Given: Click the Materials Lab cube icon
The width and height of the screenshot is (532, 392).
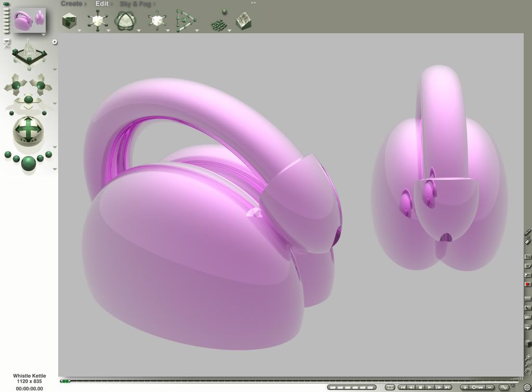Looking at the screenshot, I should (69, 21).
